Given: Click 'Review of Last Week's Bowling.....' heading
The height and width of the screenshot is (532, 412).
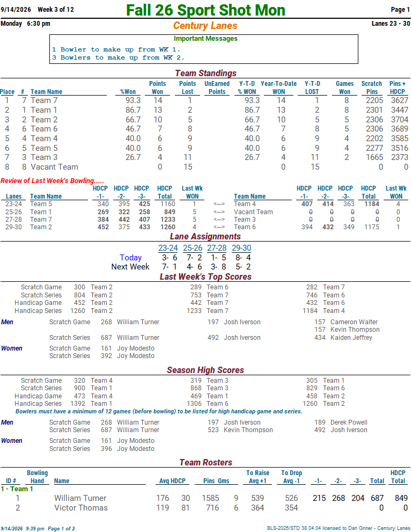Looking at the screenshot, I should (x=52, y=180).
